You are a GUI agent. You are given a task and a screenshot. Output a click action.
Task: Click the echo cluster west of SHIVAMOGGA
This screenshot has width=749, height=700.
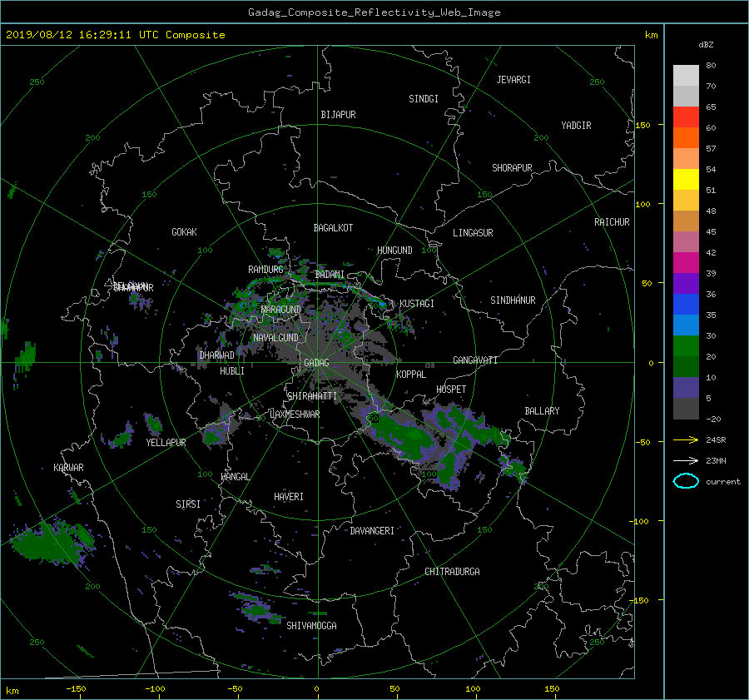257,608
